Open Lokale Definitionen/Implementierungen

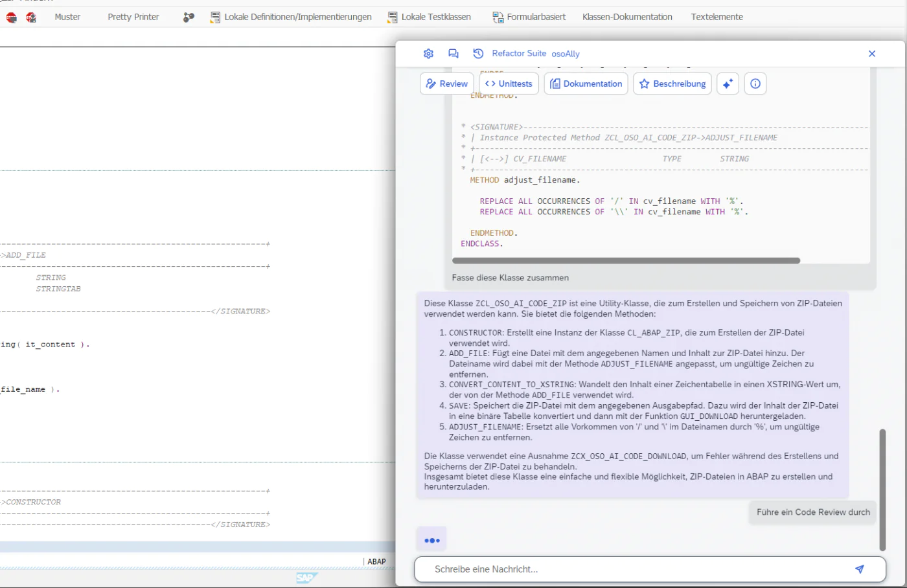[291, 17]
